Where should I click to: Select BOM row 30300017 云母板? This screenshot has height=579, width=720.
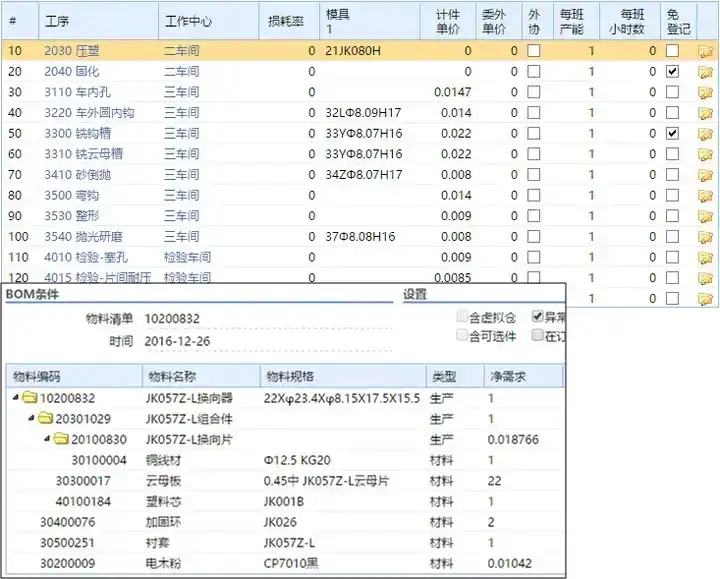coord(285,481)
